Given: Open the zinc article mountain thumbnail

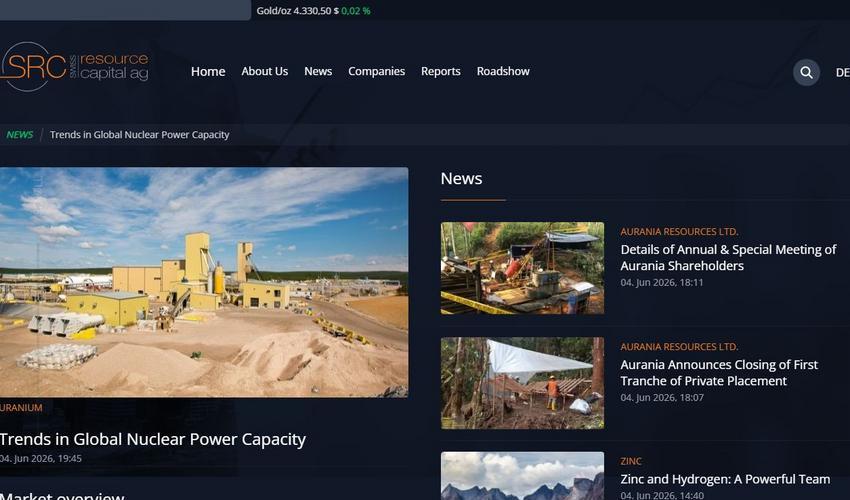Looking at the screenshot, I should point(522,476).
